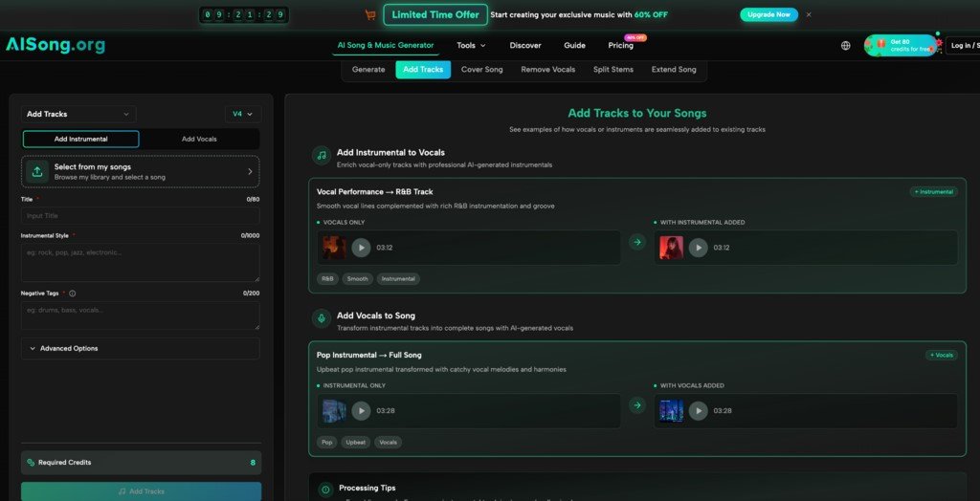Switch to the Extend Song tab
This screenshot has height=501, width=980.
pyautogui.click(x=674, y=70)
